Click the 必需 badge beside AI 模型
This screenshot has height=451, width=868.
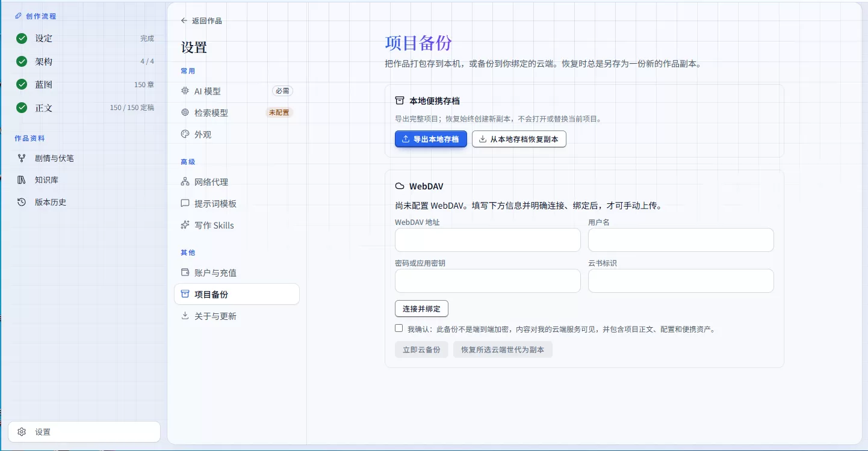(282, 91)
